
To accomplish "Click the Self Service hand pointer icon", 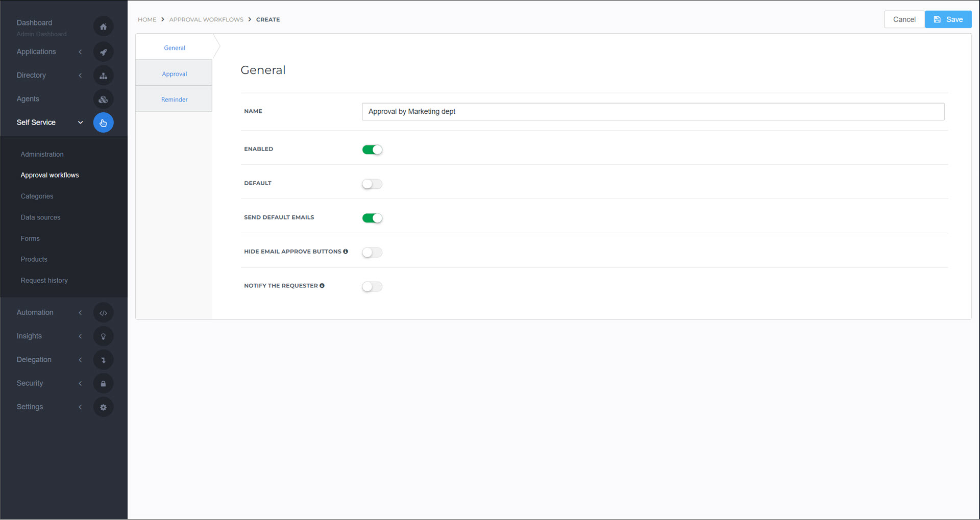I will [103, 122].
